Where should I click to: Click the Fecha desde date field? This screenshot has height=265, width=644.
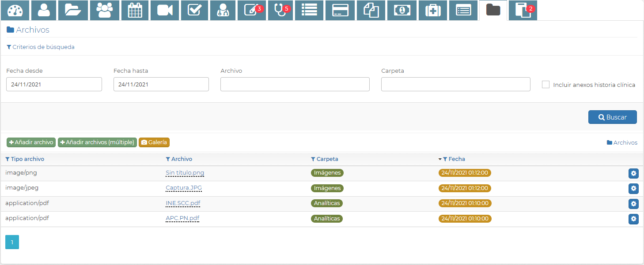tap(54, 85)
